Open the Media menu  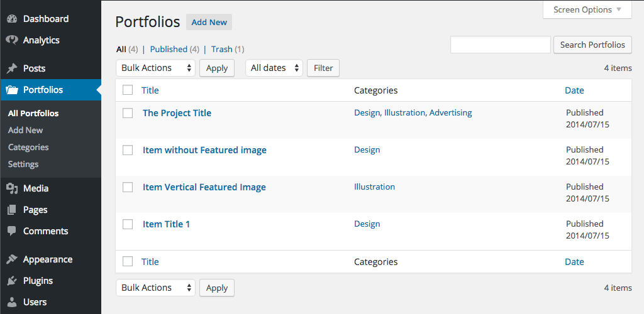click(36, 188)
